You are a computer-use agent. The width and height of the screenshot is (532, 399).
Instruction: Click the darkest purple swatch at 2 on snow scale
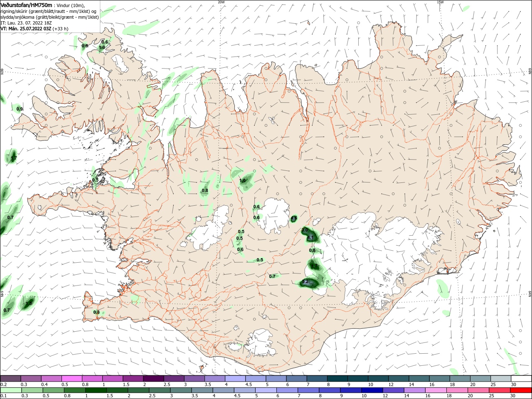coord(153,379)
